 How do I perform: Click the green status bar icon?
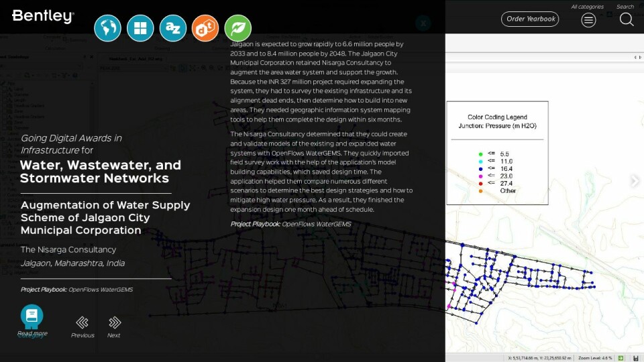pyautogui.click(x=621, y=358)
